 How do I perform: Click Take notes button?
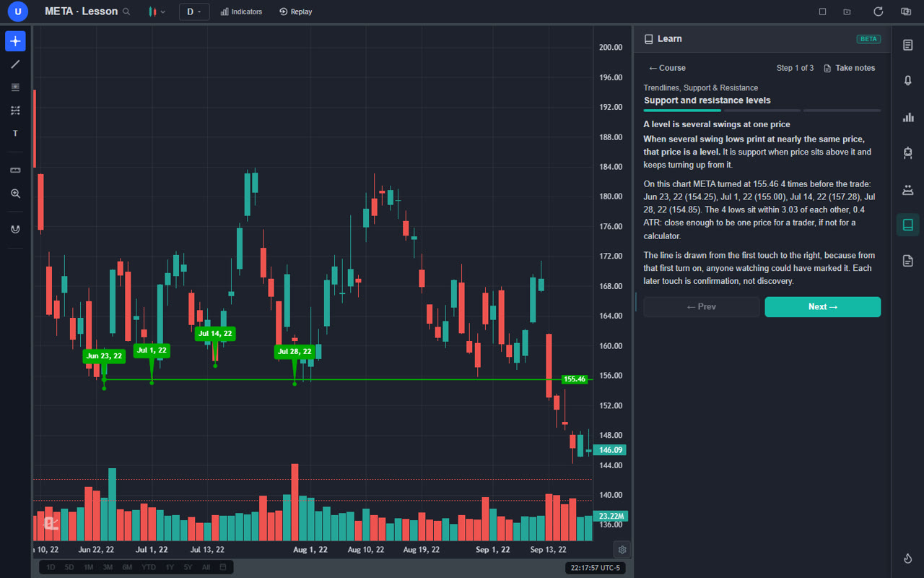[850, 68]
